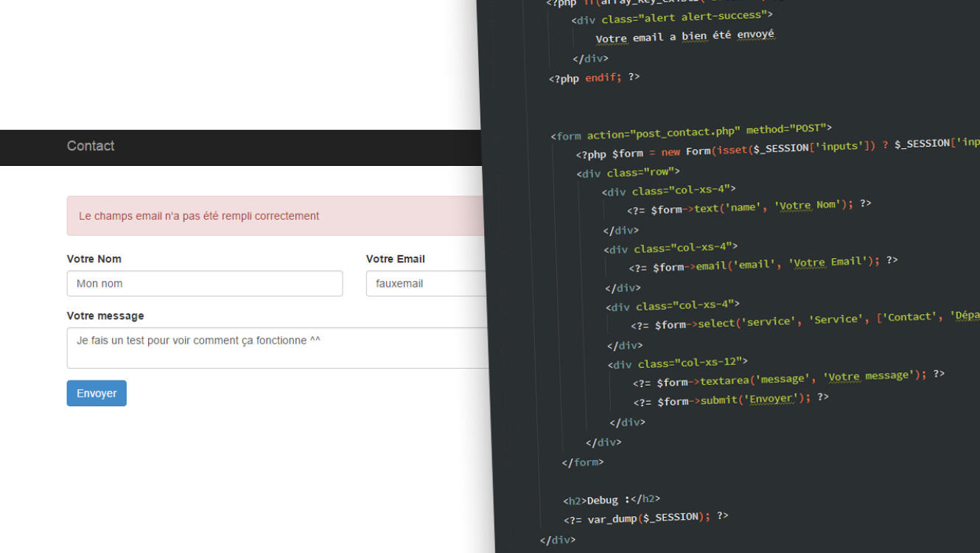
Task: Click the 'Votre email a bien été envoyé' code text
Action: [685, 36]
